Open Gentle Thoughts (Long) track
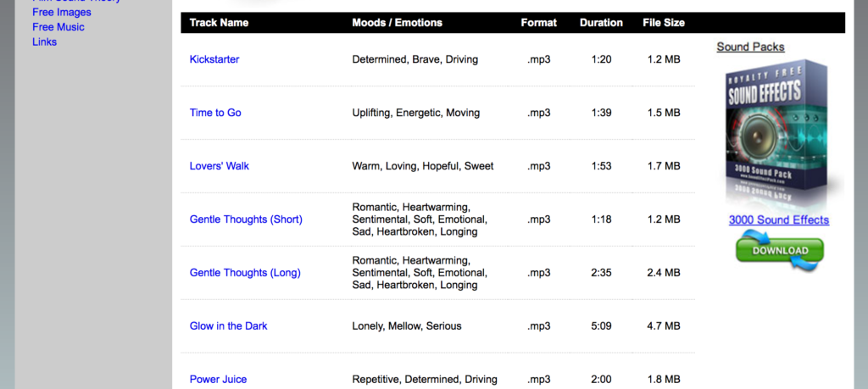The width and height of the screenshot is (868, 389). (245, 273)
